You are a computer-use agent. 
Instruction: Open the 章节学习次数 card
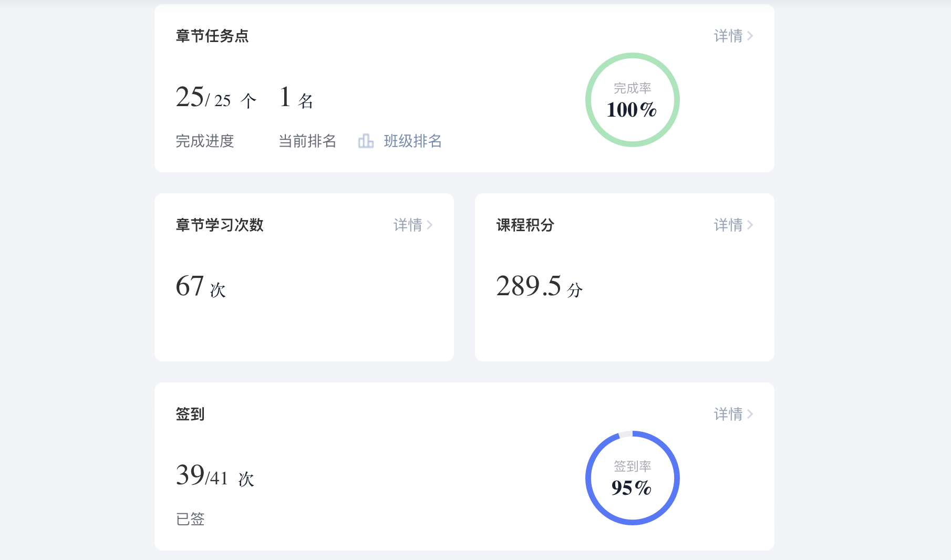[304, 277]
